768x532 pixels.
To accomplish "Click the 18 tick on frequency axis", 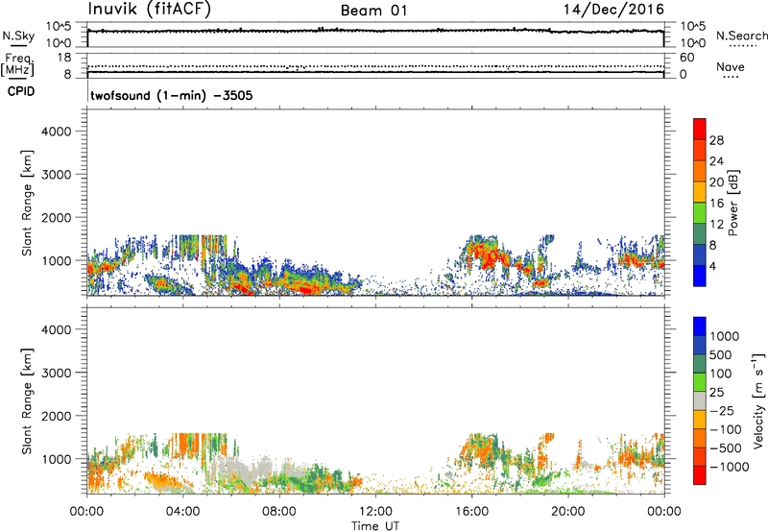I will coord(64,58).
